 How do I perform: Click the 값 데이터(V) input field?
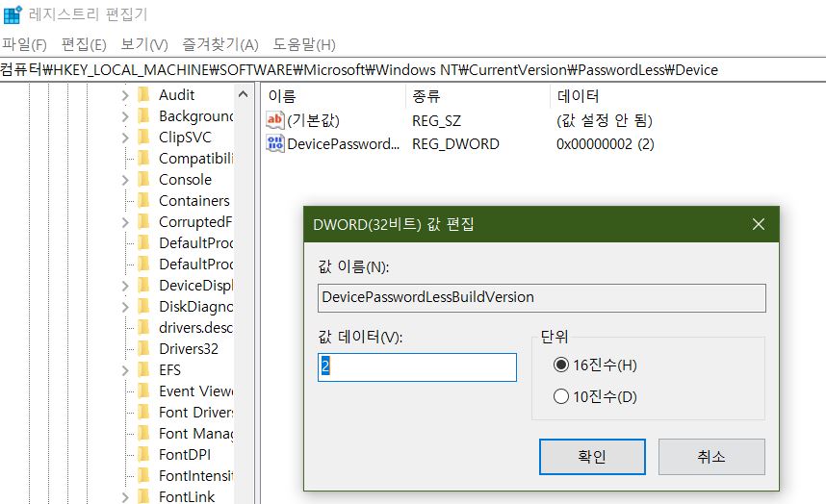(417, 366)
